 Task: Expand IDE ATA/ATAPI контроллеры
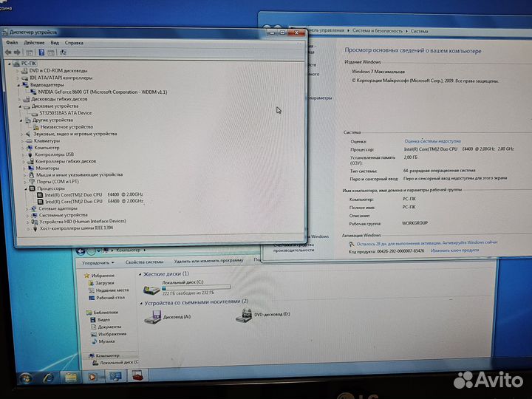tap(18, 78)
